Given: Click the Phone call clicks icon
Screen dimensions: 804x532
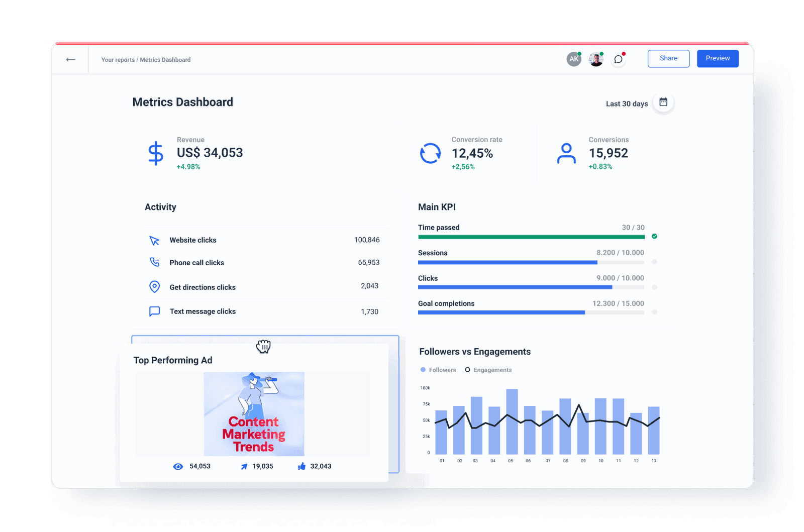Looking at the screenshot, I should [x=154, y=262].
